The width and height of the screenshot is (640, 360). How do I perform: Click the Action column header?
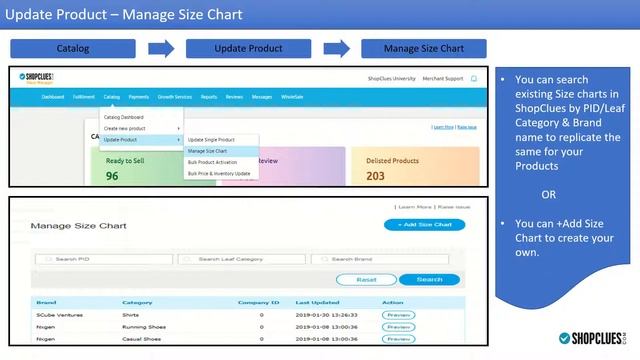(x=393, y=303)
